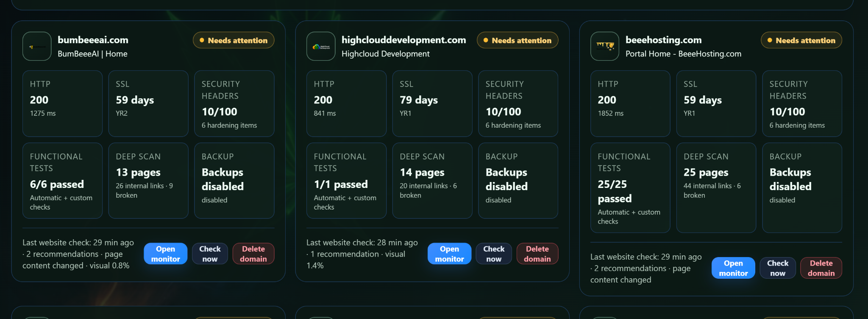Delete domain bumbeeeai.com
868x319 pixels.
(253, 254)
